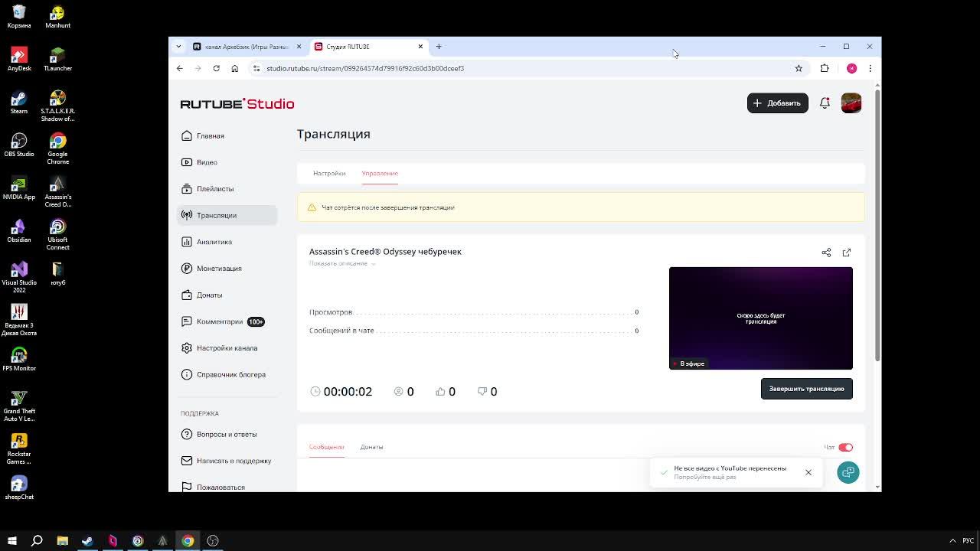Open the Донаты sidebar section
980x551 pixels.
202,295
